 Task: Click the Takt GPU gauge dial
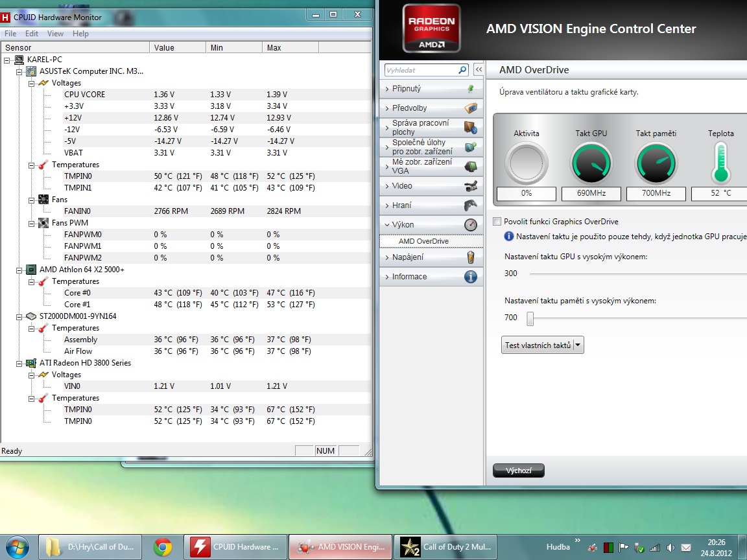pos(591,163)
